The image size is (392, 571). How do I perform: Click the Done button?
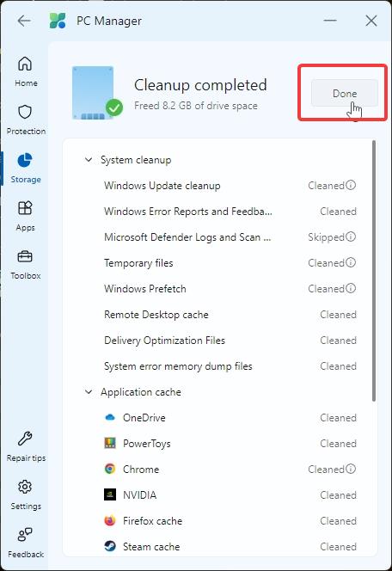345,93
